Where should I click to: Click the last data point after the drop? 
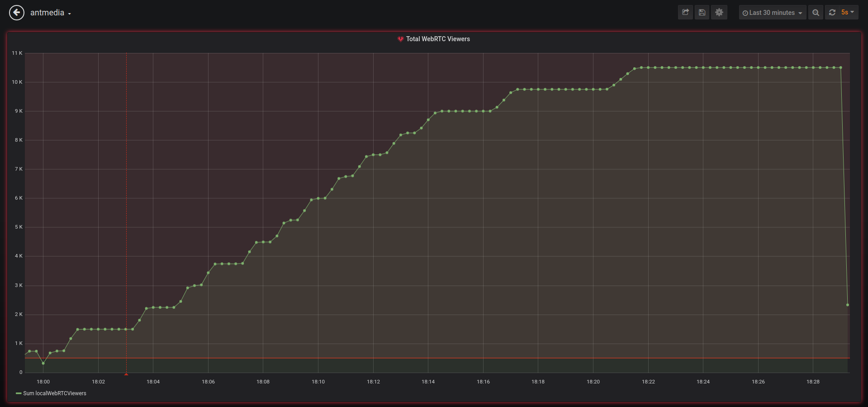848,305
